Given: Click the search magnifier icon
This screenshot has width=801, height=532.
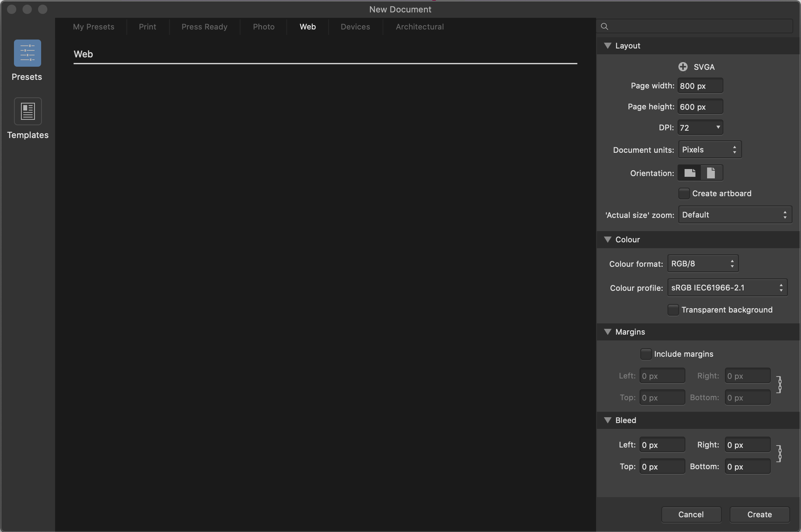Looking at the screenshot, I should pos(604,26).
